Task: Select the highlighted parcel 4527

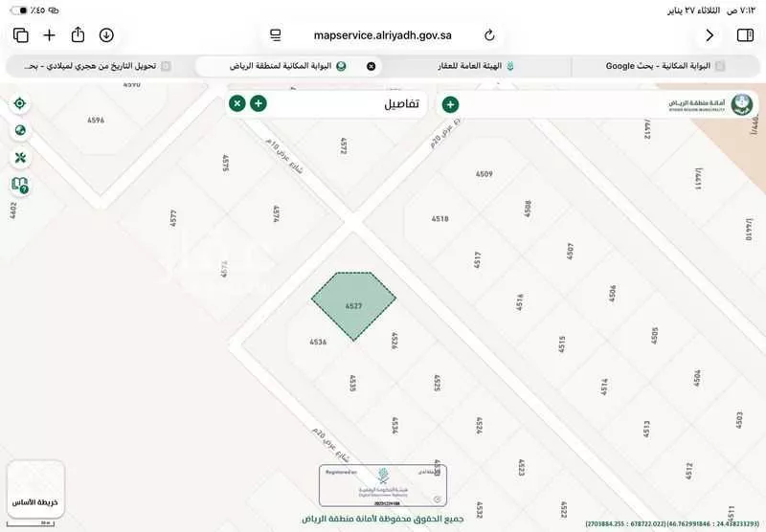Action: pyautogui.click(x=353, y=305)
